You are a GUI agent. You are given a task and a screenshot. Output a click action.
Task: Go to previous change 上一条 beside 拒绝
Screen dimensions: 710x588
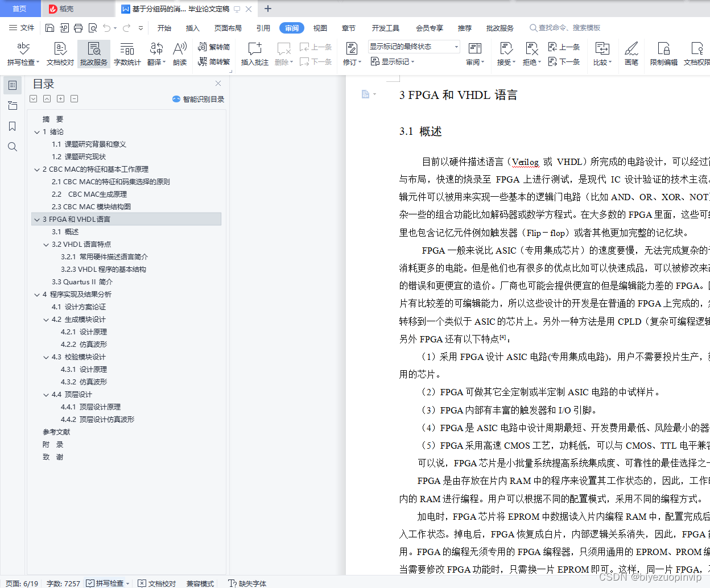point(564,47)
